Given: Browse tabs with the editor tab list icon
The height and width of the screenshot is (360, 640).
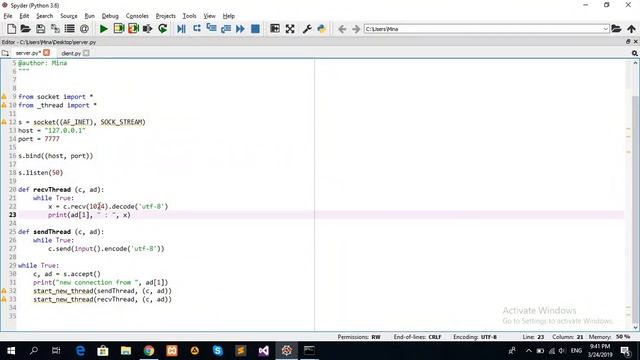Looking at the screenshot, I should click(5, 53).
